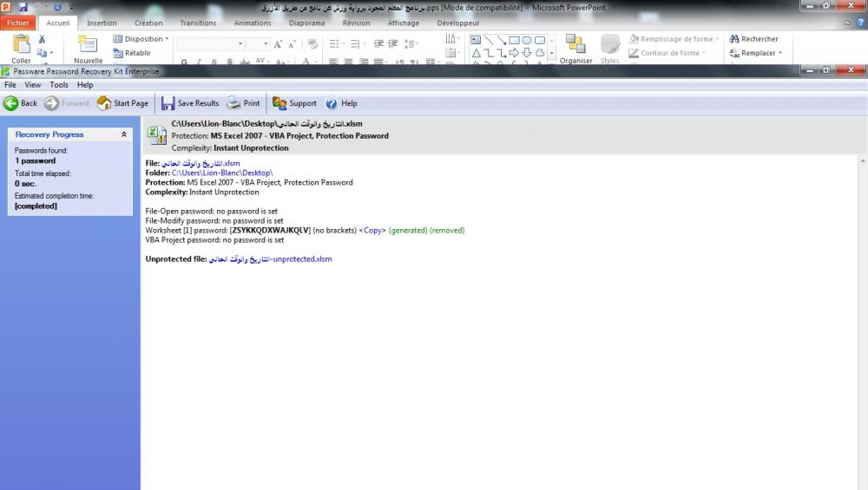Click Rechercher binoculars in PowerPoint ribbon
This screenshot has height=490, width=868.
pos(754,39)
